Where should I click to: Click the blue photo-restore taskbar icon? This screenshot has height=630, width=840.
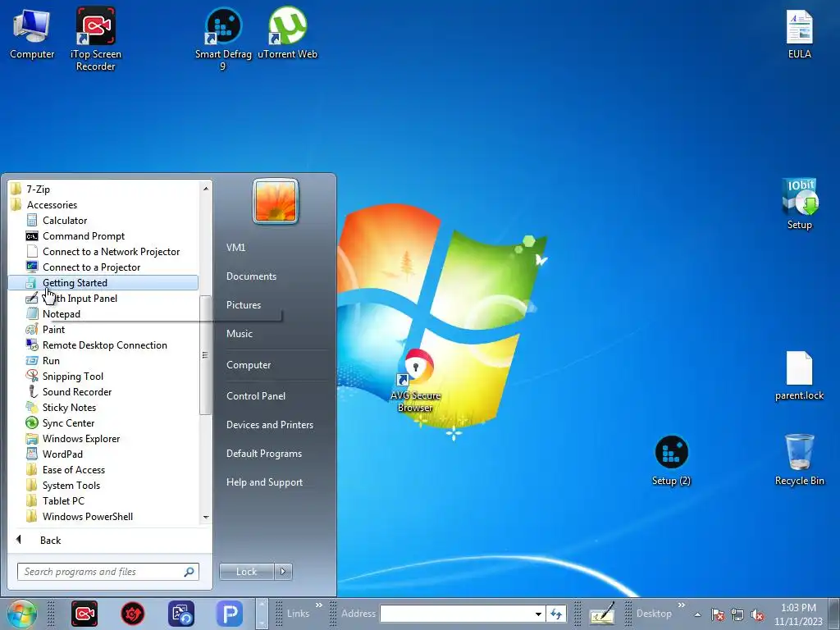pos(181,614)
